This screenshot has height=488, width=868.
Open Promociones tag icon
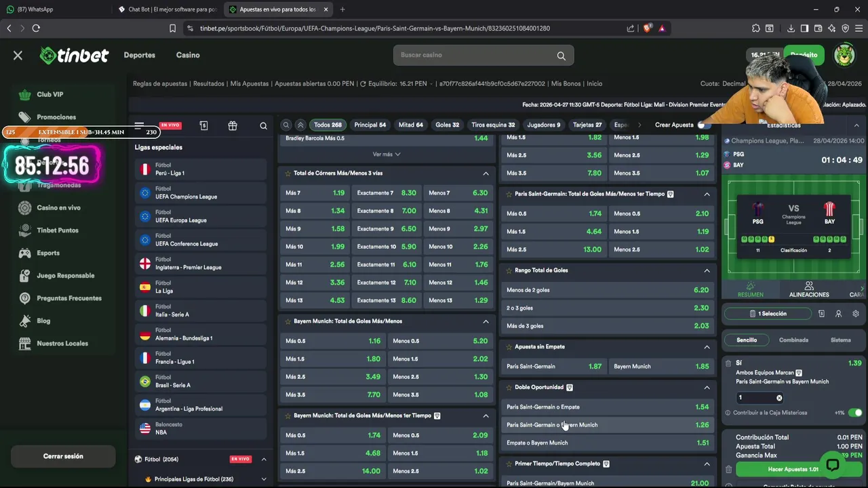[25, 117]
